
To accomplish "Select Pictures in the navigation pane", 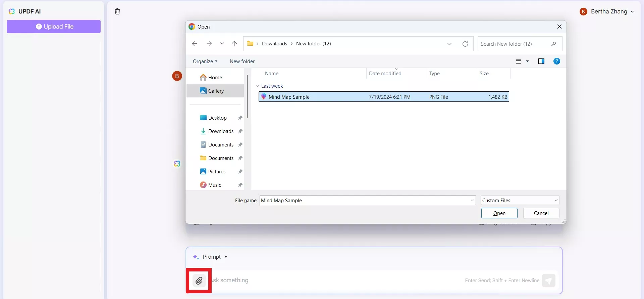I will (x=216, y=172).
